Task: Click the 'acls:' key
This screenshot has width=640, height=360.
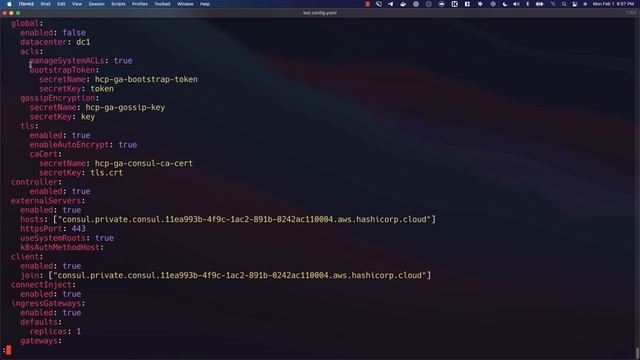Action: tap(31, 51)
